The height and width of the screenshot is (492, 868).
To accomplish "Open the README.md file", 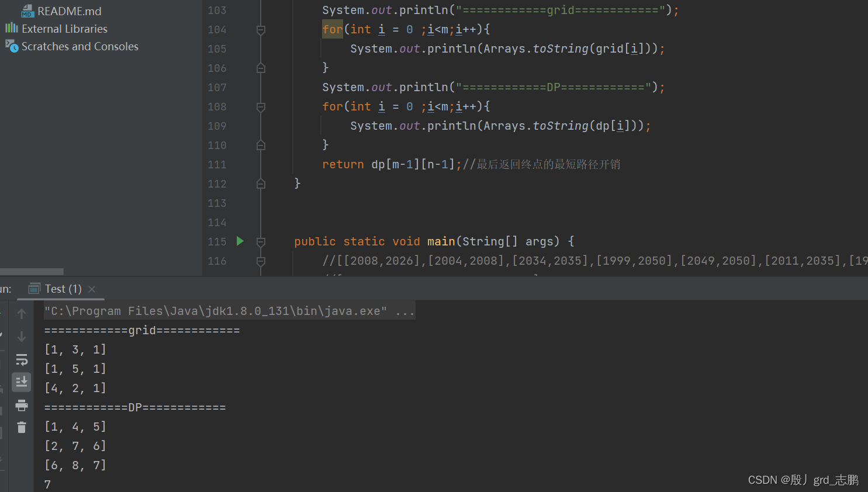I will [x=69, y=11].
